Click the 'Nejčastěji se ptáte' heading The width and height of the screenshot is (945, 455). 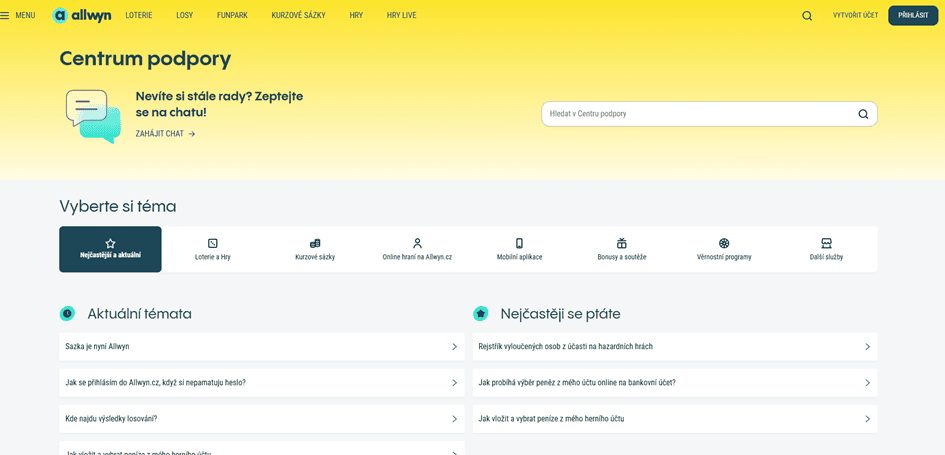coord(560,313)
